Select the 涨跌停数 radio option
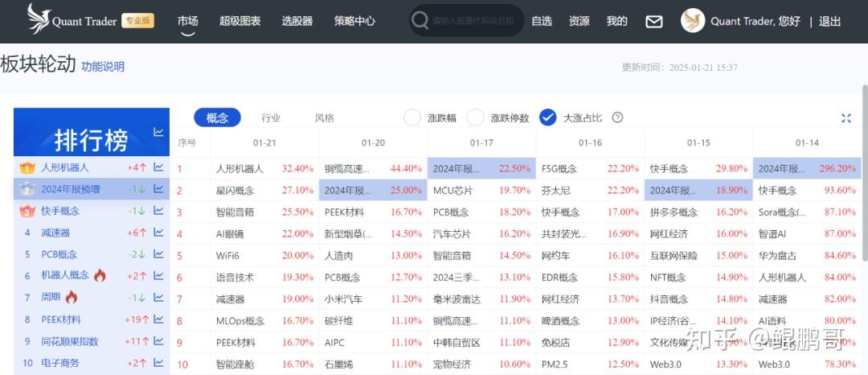This screenshot has width=868, height=375. click(476, 118)
